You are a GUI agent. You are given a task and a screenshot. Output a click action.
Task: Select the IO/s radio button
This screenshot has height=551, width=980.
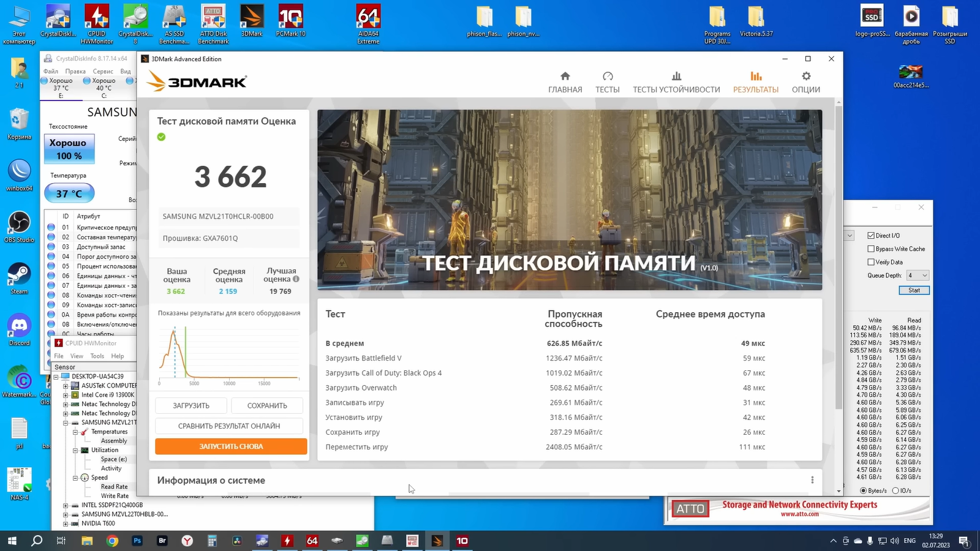(x=895, y=490)
